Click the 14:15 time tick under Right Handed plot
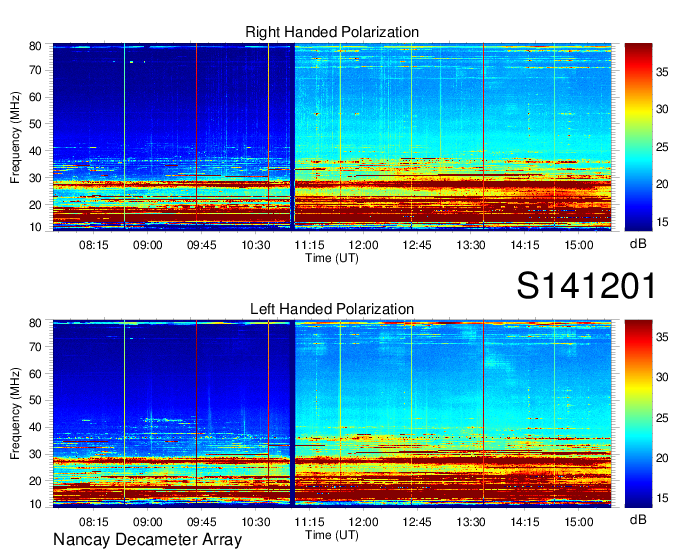The image size is (680, 552). coord(525,245)
